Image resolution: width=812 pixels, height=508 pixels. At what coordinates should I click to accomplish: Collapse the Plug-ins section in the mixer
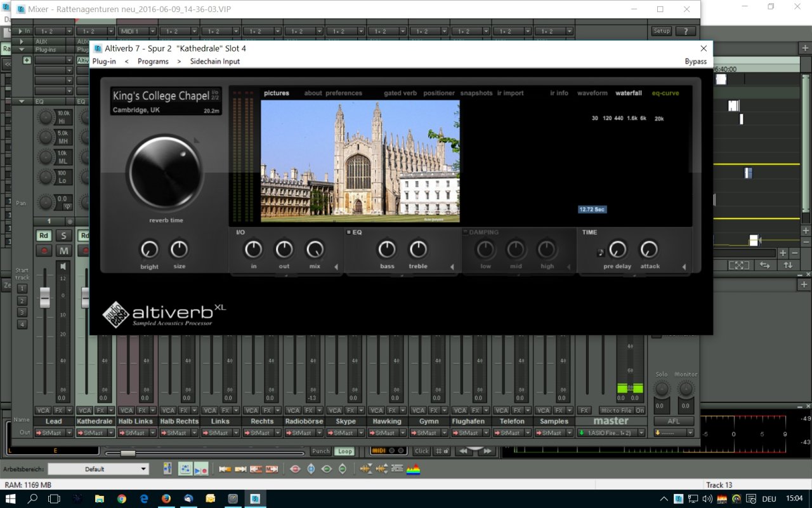(x=22, y=49)
